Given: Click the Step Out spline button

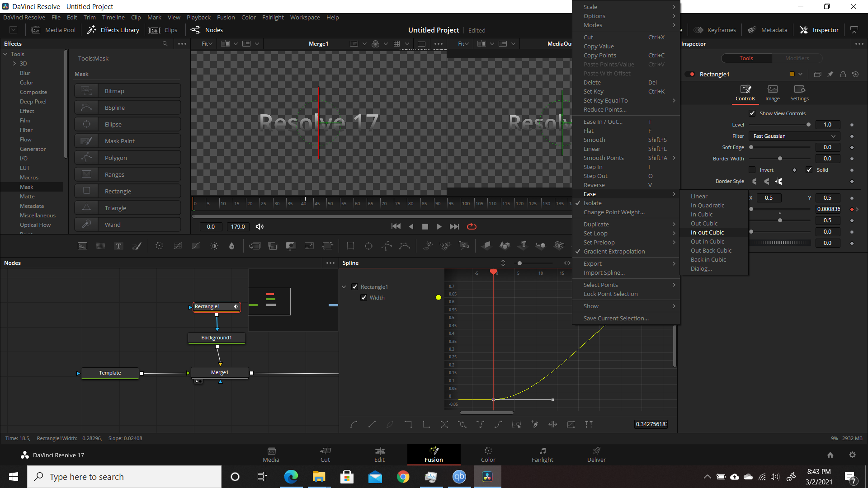Looking at the screenshot, I should [426, 424].
